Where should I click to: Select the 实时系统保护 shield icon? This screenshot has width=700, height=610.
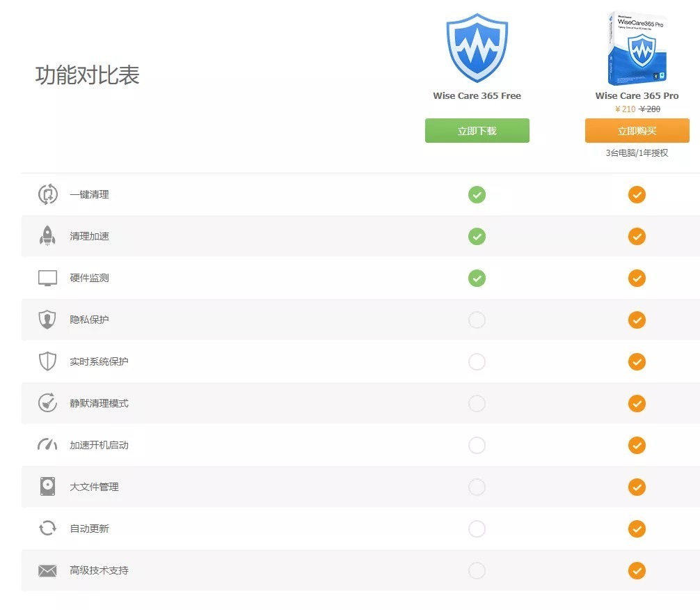pyautogui.click(x=47, y=361)
